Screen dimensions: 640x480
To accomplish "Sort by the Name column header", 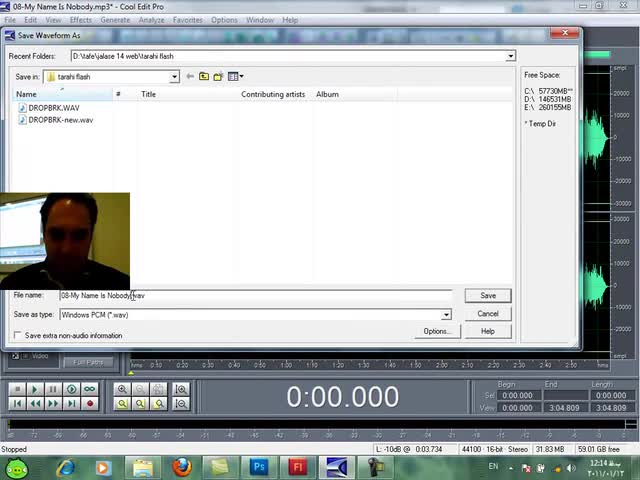I will (x=62, y=94).
